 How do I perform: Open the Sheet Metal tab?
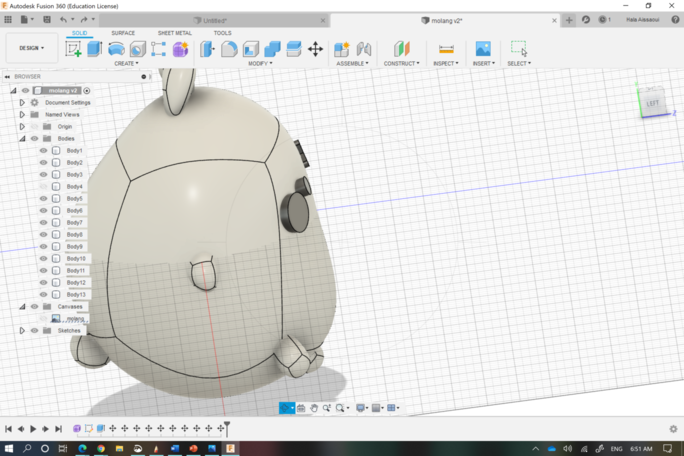[x=175, y=33]
